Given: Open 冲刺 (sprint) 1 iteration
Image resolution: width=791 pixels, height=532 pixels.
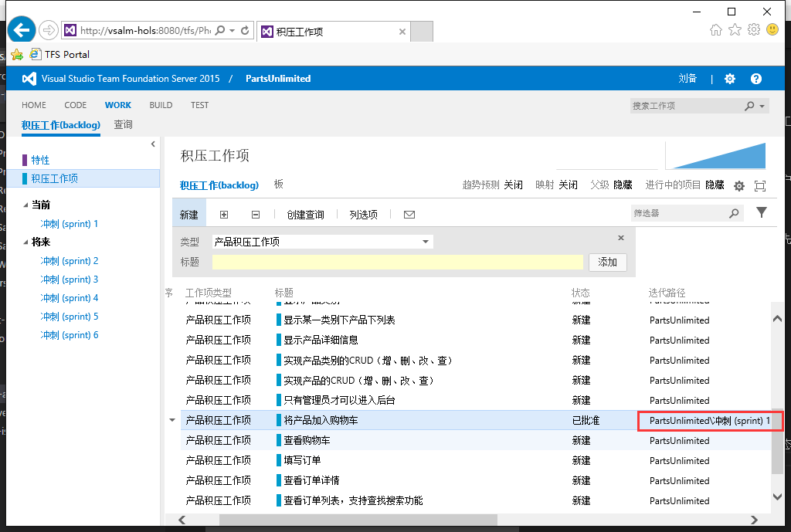Looking at the screenshot, I should (x=69, y=224).
